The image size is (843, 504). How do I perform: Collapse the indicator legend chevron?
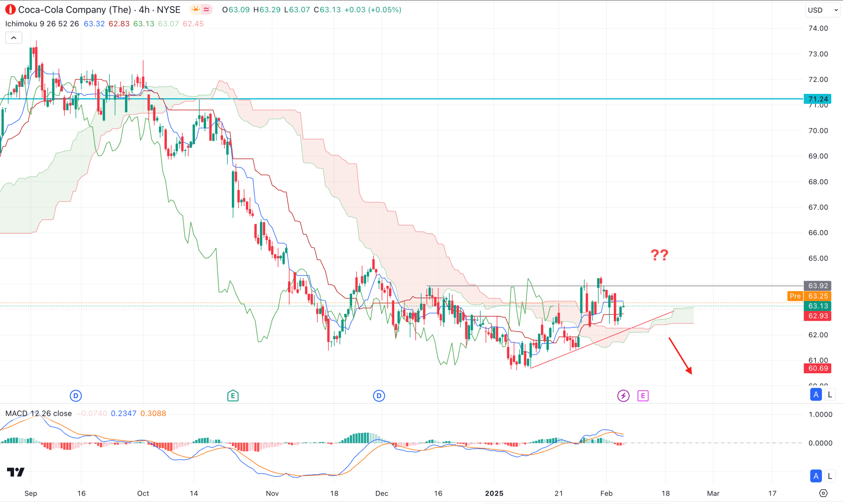[x=14, y=38]
